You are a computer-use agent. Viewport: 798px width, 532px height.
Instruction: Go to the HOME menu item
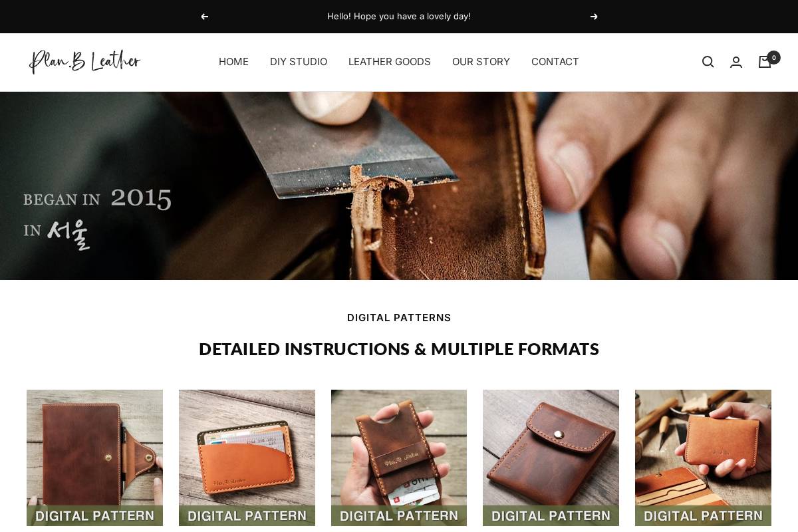(233, 62)
